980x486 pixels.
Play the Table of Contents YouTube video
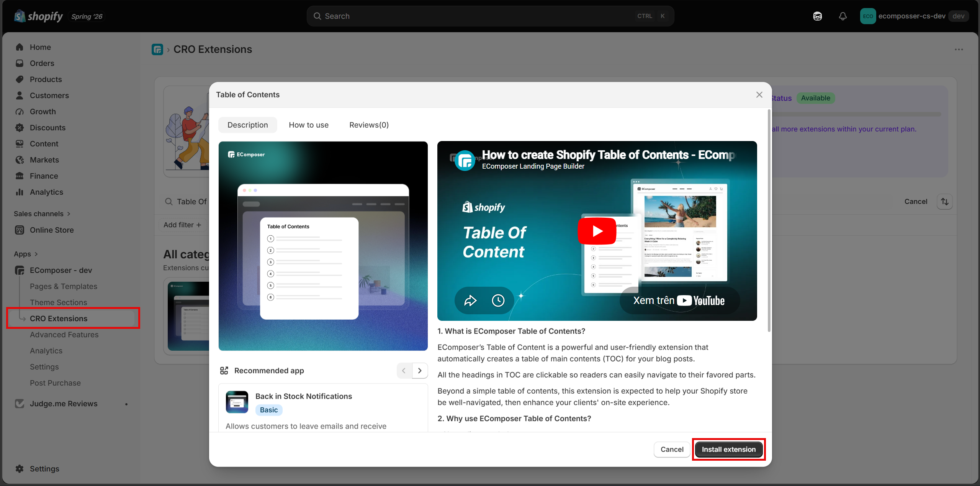pyautogui.click(x=597, y=231)
